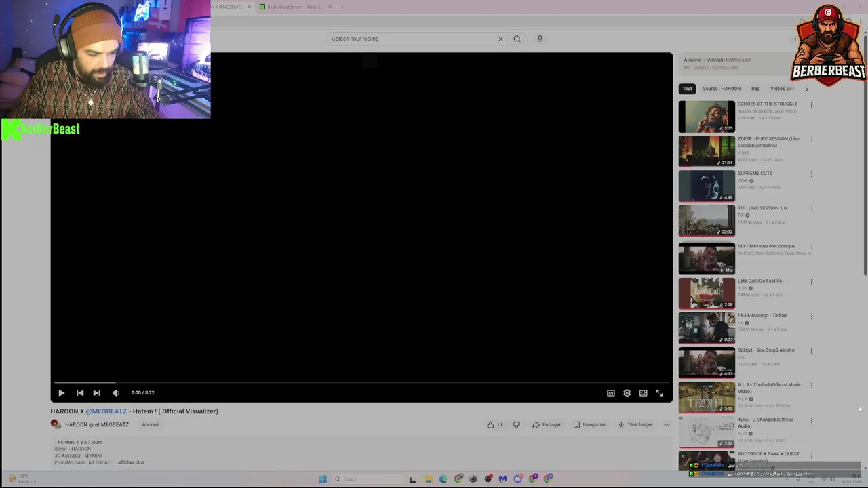Open a new browser tab
Image resolution: width=868 pixels, height=488 pixels.
point(342,7)
